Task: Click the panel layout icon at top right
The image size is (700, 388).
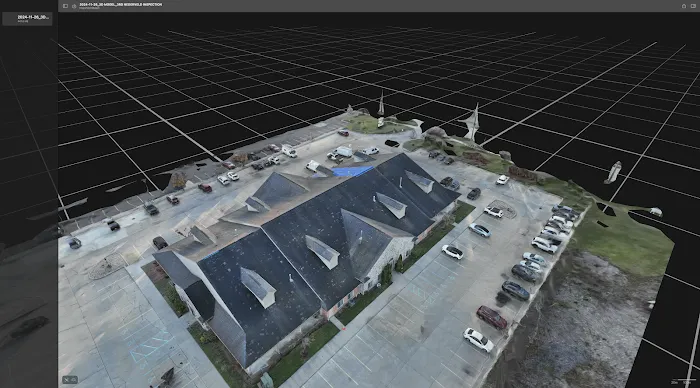Action: tap(693, 6)
